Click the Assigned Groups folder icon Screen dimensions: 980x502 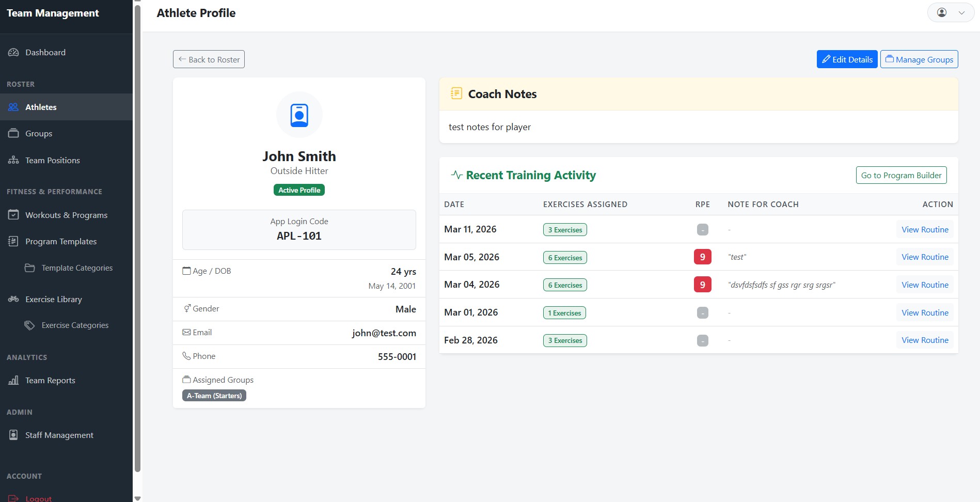(186, 380)
